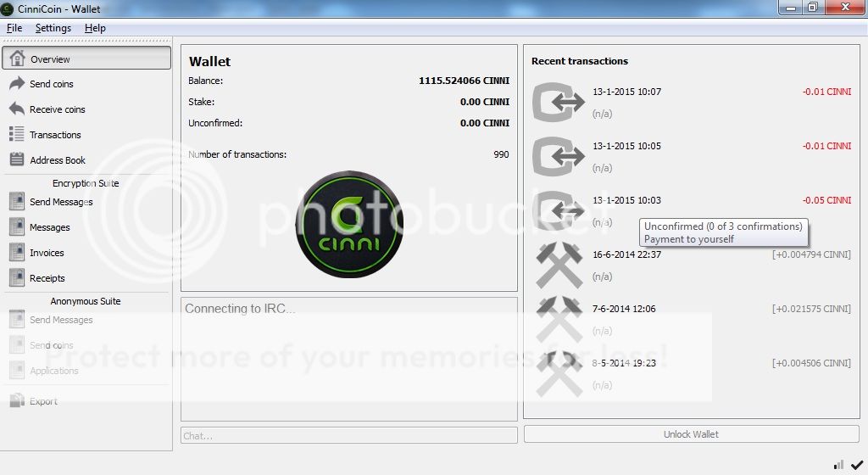This screenshot has width=868, height=475.
Task: Click the Unlock Wallet button
Action: pos(692,434)
